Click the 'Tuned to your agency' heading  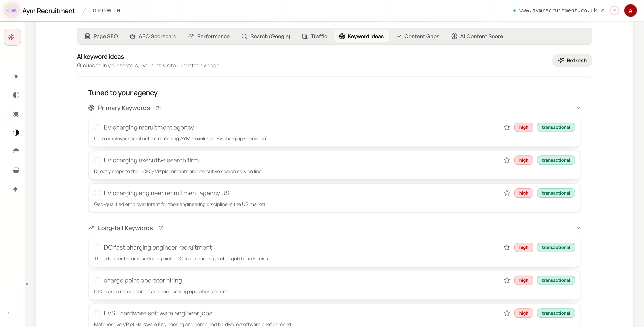pyautogui.click(x=123, y=93)
